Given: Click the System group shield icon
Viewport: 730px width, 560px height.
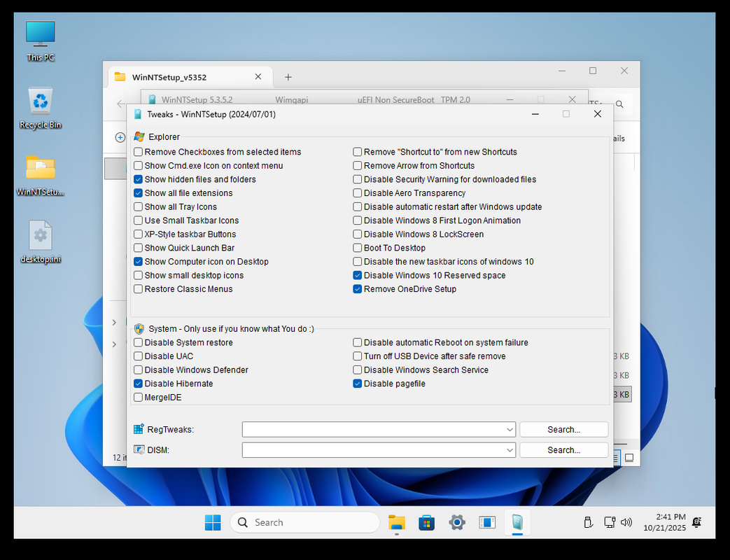Looking at the screenshot, I should 139,328.
